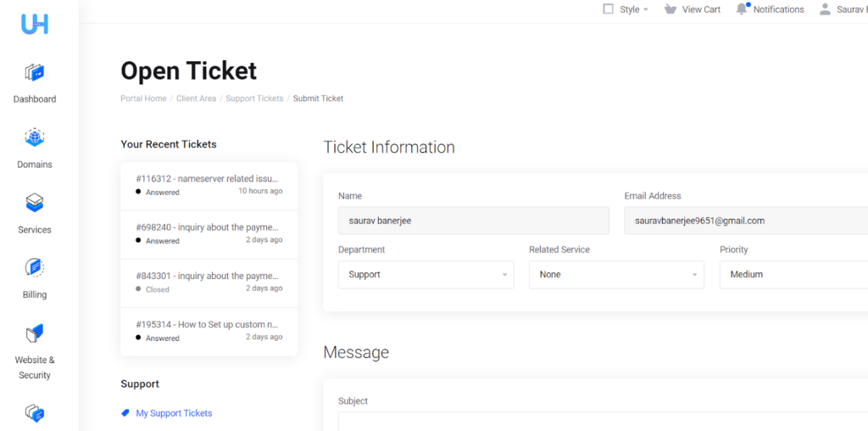Click the user profile avatar icon
This screenshot has width=868, height=431.
(x=826, y=9)
